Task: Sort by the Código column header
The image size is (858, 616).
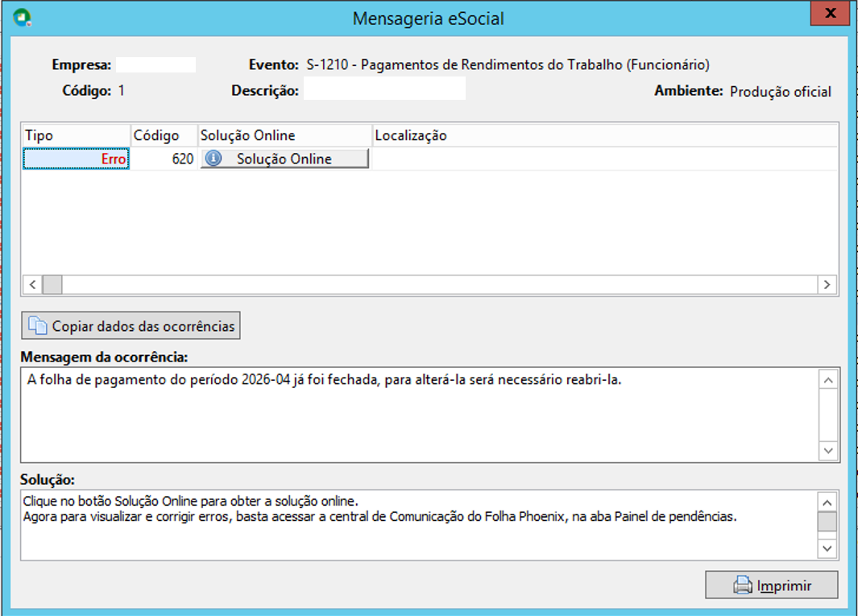Action: coord(164,135)
